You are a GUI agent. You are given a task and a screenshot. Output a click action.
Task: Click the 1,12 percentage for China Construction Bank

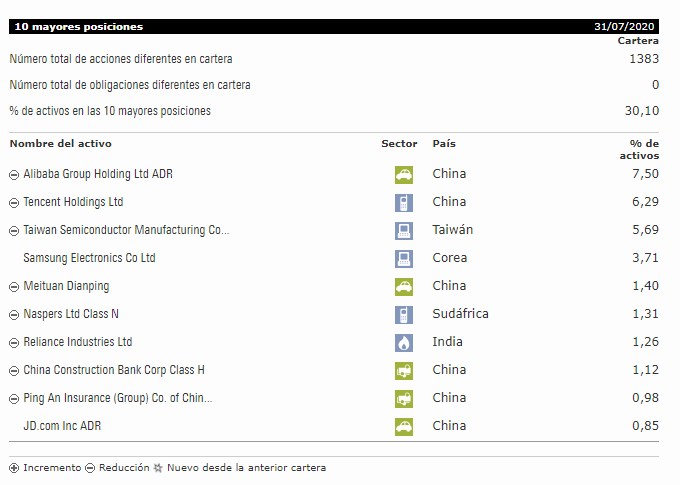pos(645,370)
